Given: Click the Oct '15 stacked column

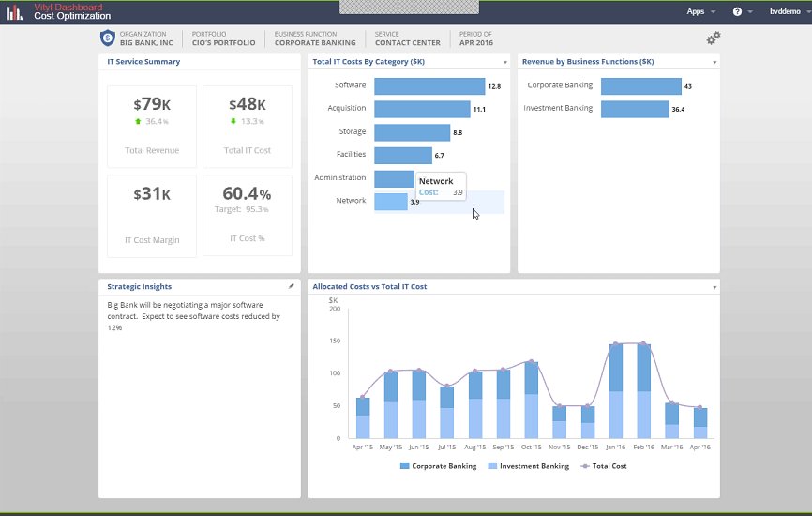Looking at the screenshot, I should (532, 400).
